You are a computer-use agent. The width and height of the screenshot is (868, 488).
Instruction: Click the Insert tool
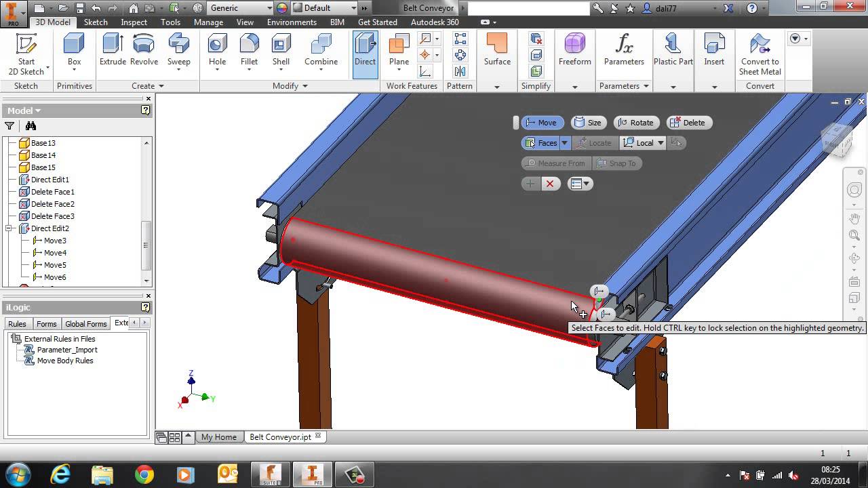714,51
